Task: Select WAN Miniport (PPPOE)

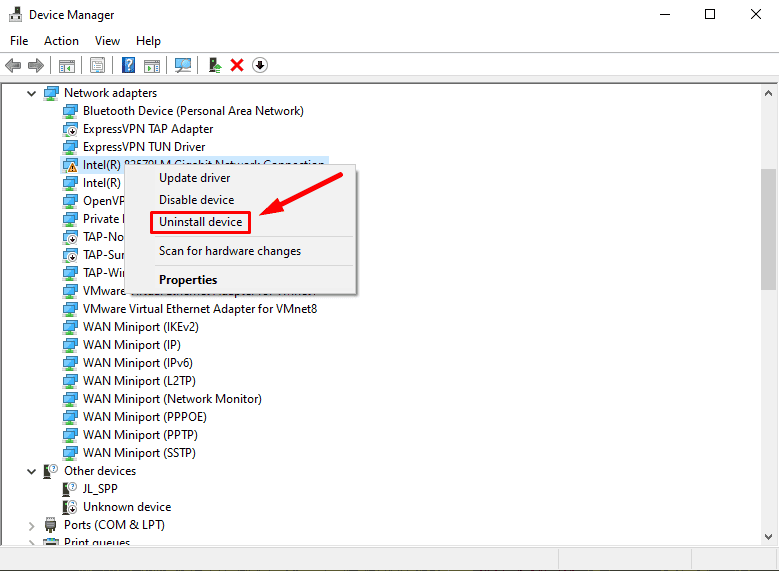Action: click(145, 417)
